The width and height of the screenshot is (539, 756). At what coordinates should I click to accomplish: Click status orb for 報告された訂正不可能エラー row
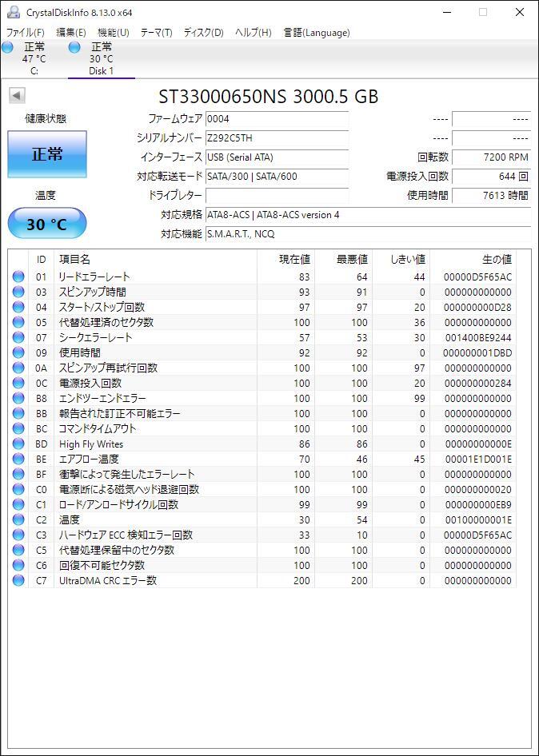(18, 413)
